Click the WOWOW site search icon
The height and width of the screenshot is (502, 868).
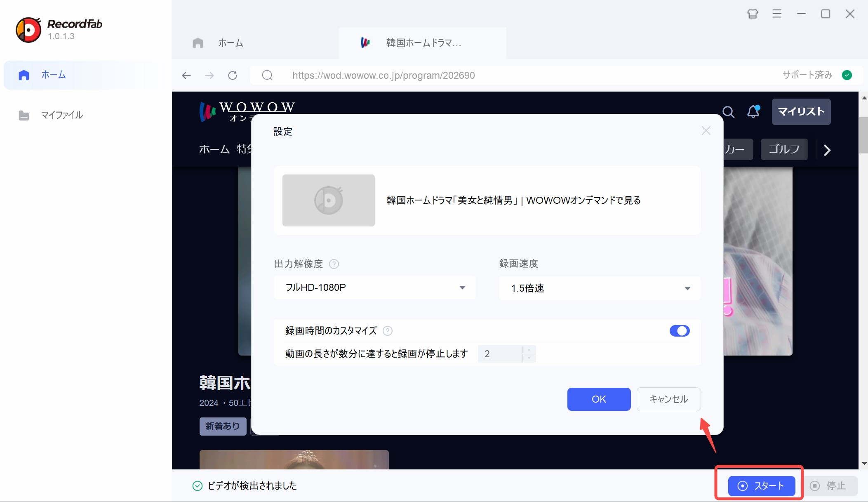click(x=728, y=112)
